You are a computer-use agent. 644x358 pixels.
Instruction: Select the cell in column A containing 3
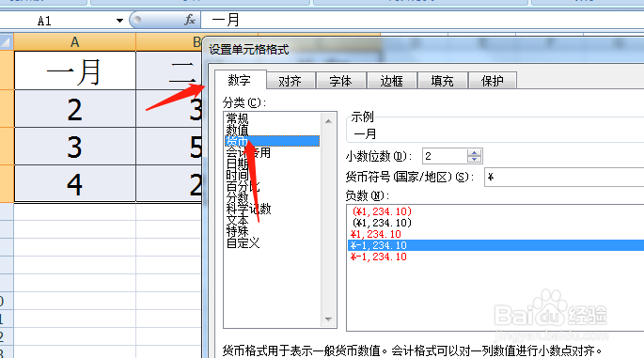pyautogui.click(x=75, y=147)
